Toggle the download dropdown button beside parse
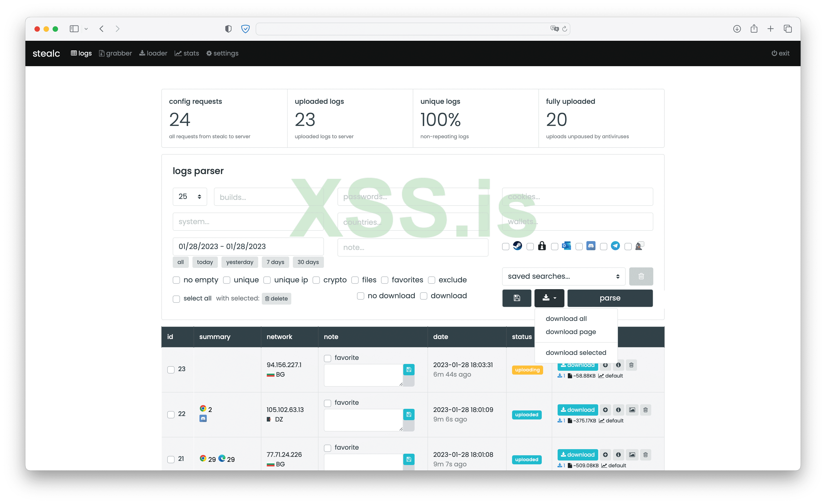The image size is (826, 504). tap(549, 298)
